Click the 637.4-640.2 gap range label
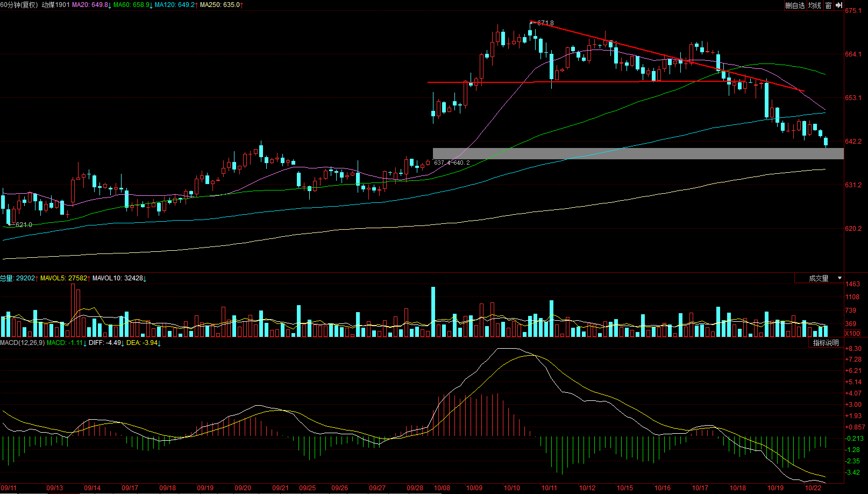Image resolution: width=868 pixels, height=494 pixels. (452, 163)
